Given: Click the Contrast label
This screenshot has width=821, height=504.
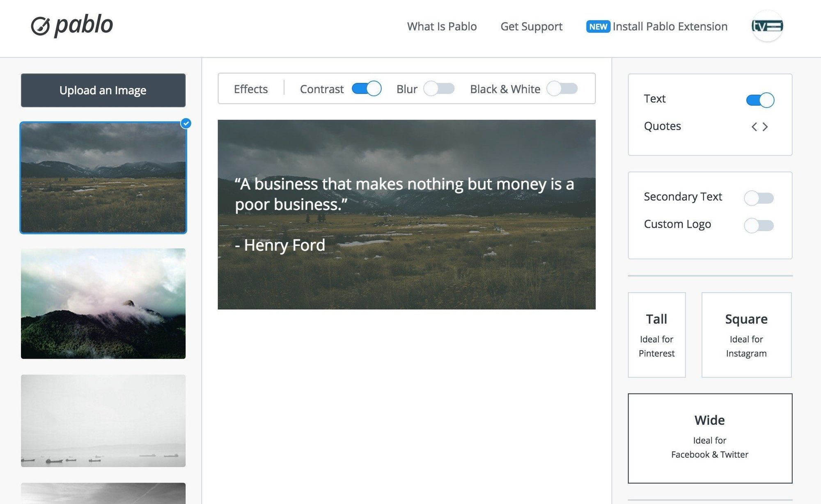Looking at the screenshot, I should pos(321,89).
